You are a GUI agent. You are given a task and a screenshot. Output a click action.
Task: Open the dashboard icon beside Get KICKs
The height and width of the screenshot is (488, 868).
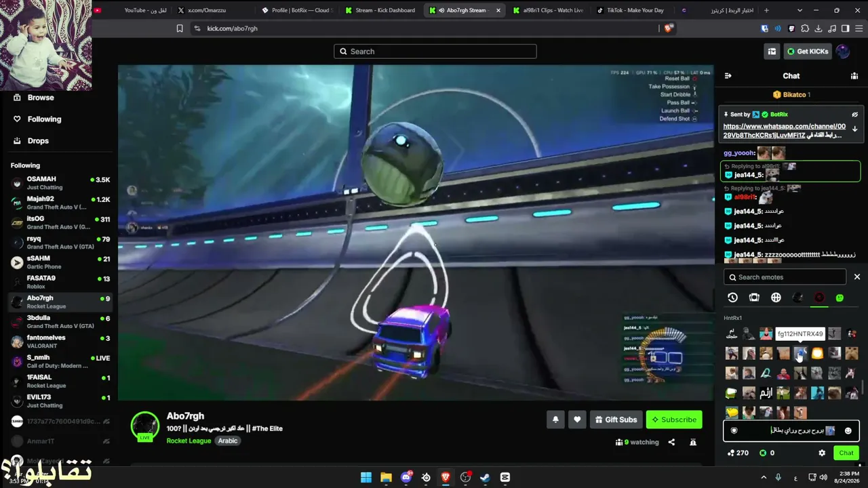tap(772, 52)
